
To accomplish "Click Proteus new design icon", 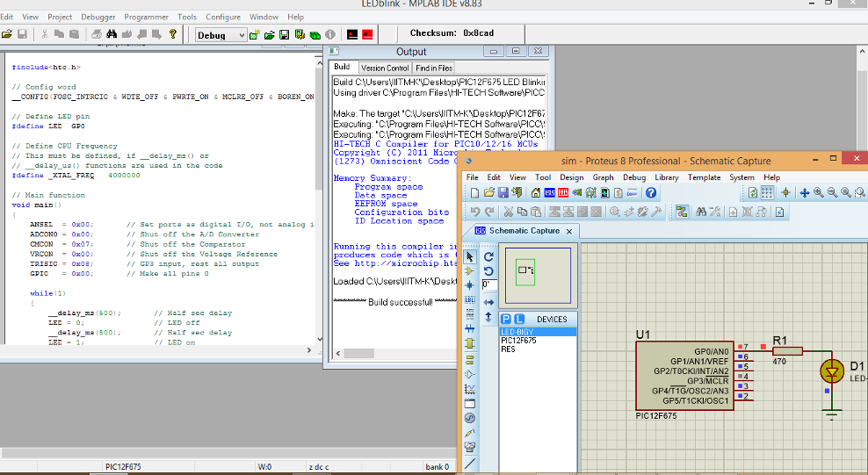I will click(x=474, y=193).
